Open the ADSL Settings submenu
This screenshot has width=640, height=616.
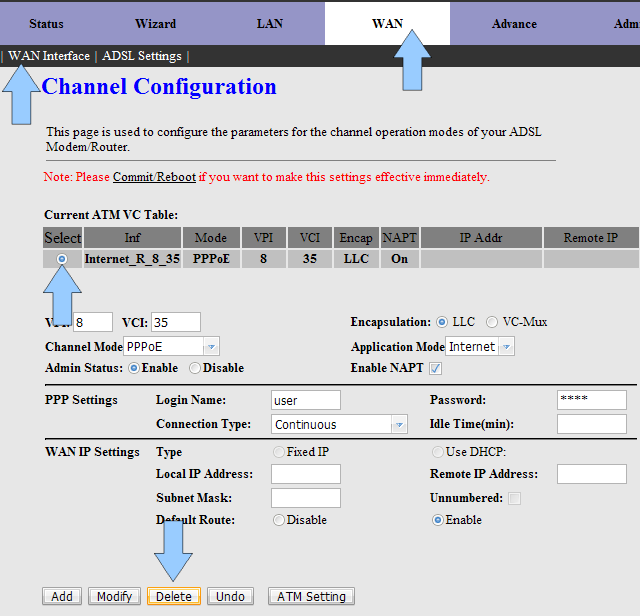point(142,56)
